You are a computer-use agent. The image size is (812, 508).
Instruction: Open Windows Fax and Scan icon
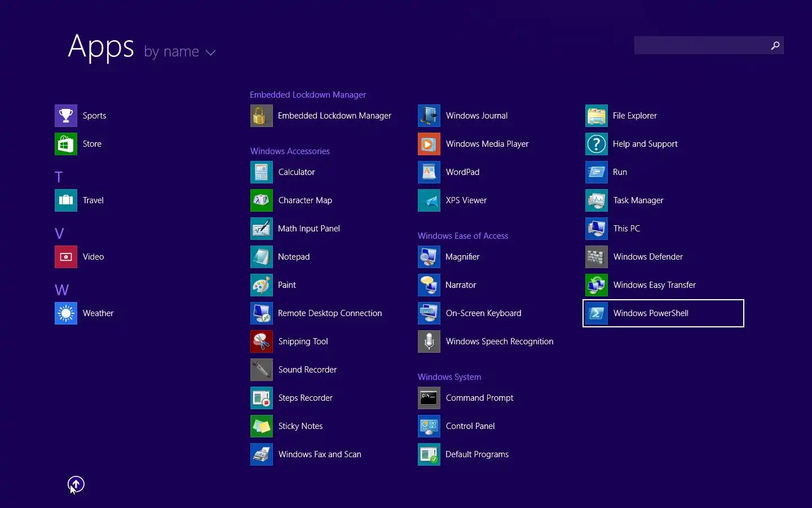pos(262,454)
